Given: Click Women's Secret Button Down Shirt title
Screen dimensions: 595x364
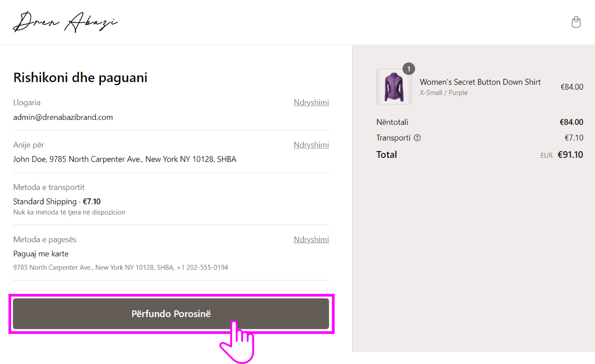Looking at the screenshot, I should 480,82.
